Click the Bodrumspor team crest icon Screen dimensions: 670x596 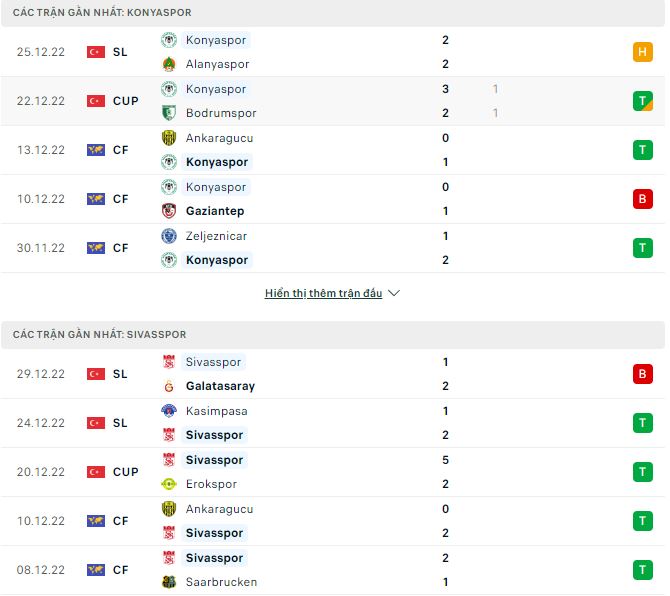click(x=169, y=113)
